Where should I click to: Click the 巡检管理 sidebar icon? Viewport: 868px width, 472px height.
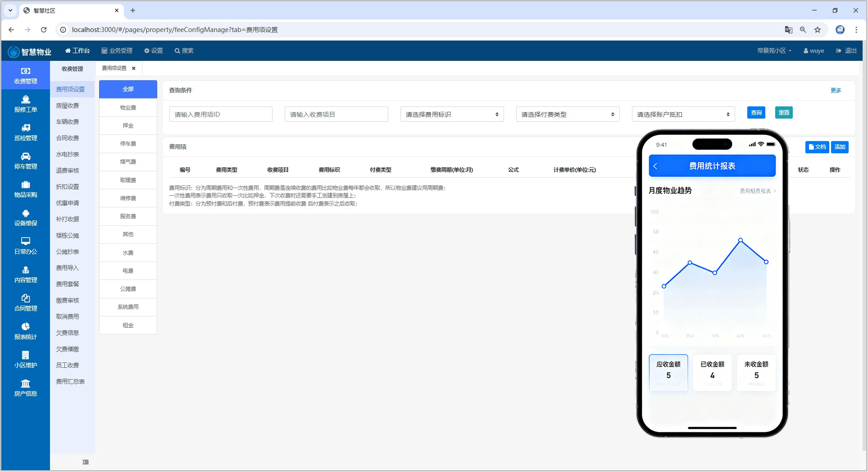[x=26, y=128]
